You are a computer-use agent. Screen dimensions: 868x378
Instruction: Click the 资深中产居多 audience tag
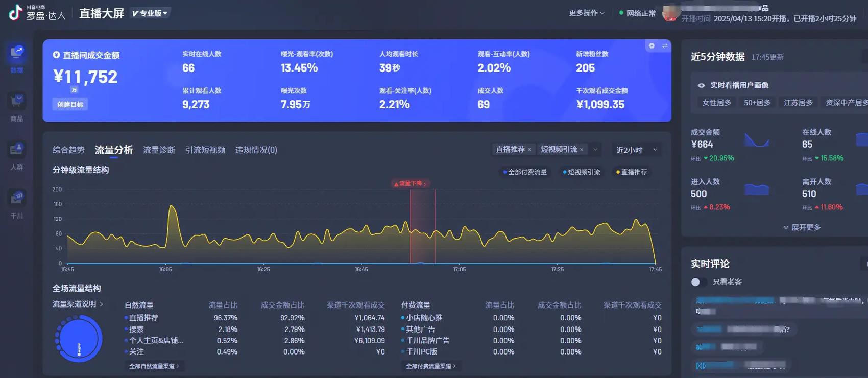tap(846, 103)
